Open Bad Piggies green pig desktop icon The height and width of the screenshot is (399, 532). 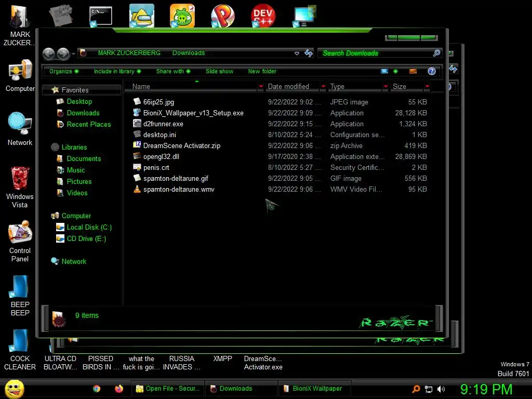182,16
